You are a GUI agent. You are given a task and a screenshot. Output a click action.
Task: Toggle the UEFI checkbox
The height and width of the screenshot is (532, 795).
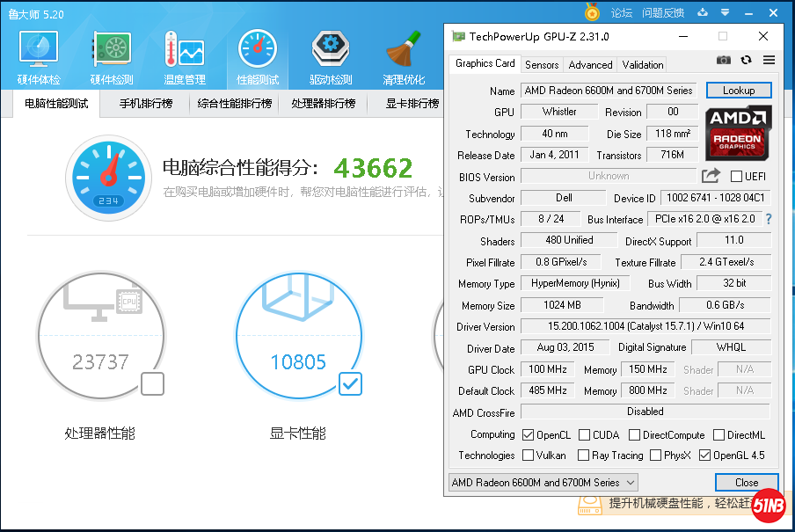point(737,177)
